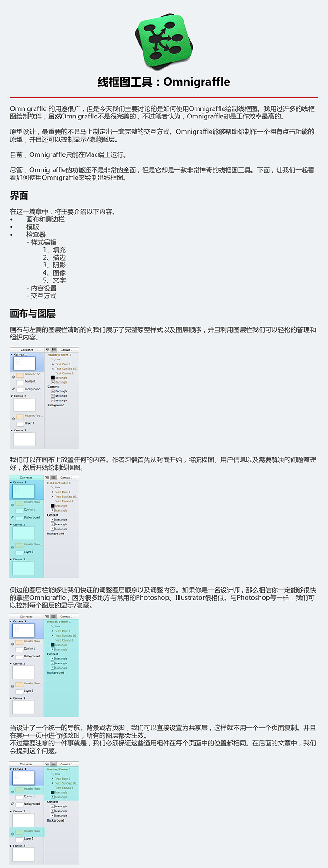
Task: Collapse Canvas 1 triangle in cyan-left-panel screenshot
Action: (x=11, y=482)
